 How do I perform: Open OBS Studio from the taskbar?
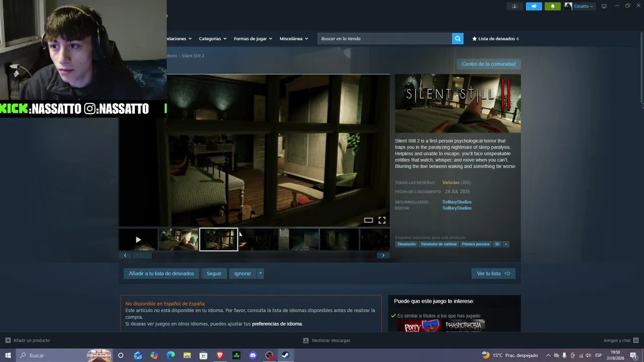click(269, 355)
